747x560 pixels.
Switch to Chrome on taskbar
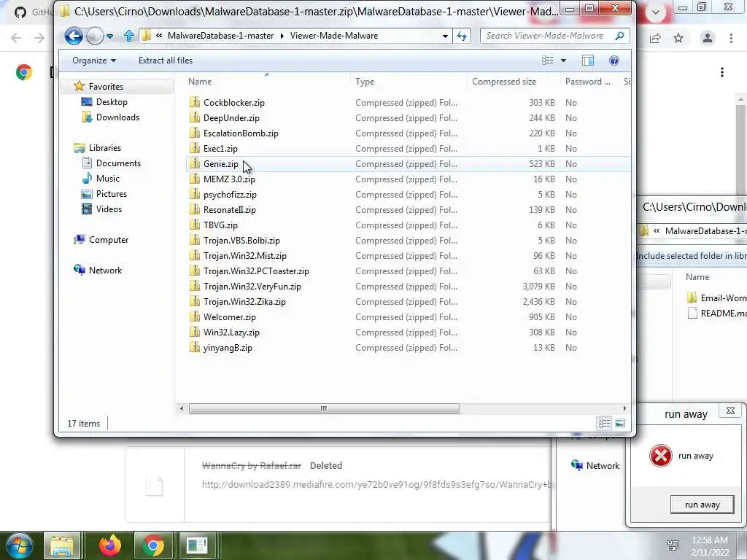[x=152, y=545]
